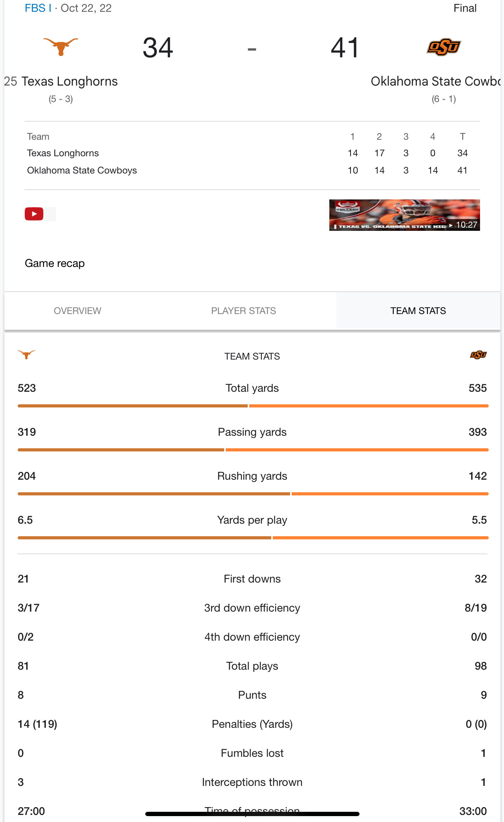This screenshot has width=504, height=822.
Task: Select Oklahoma State Cowboys row in the score table
Action: pos(252,170)
